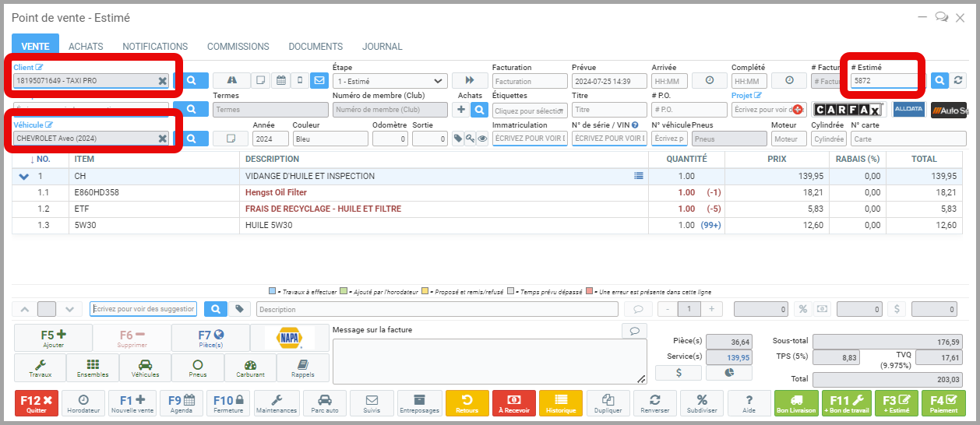This screenshot has height=425, width=980.
Task: Click the Horodateur clock button
Action: click(83, 403)
